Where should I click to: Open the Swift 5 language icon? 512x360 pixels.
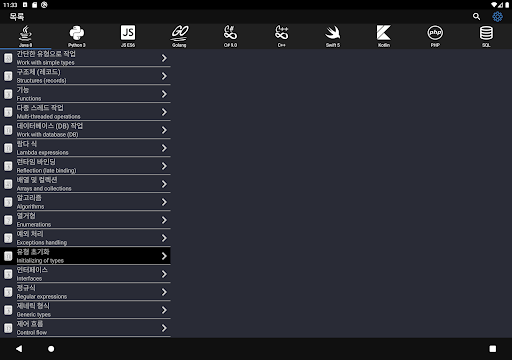[333, 36]
